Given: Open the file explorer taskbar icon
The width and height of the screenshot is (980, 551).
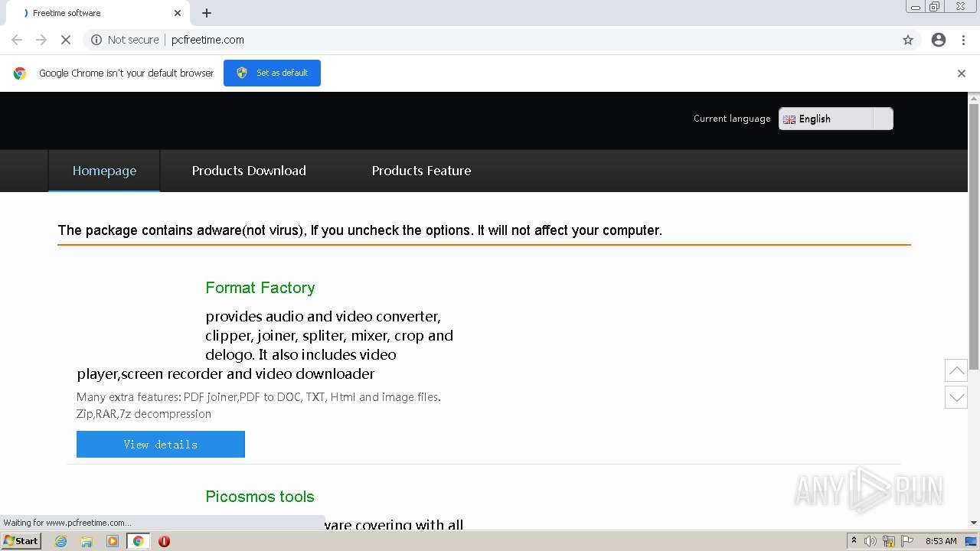Looking at the screenshot, I should (87, 541).
